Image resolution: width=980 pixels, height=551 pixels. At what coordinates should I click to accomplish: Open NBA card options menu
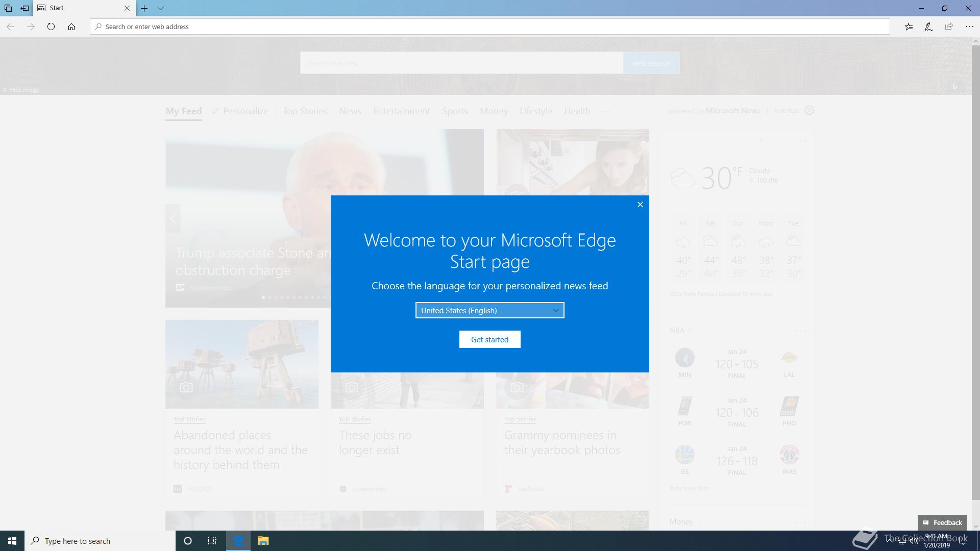tap(800, 331)
